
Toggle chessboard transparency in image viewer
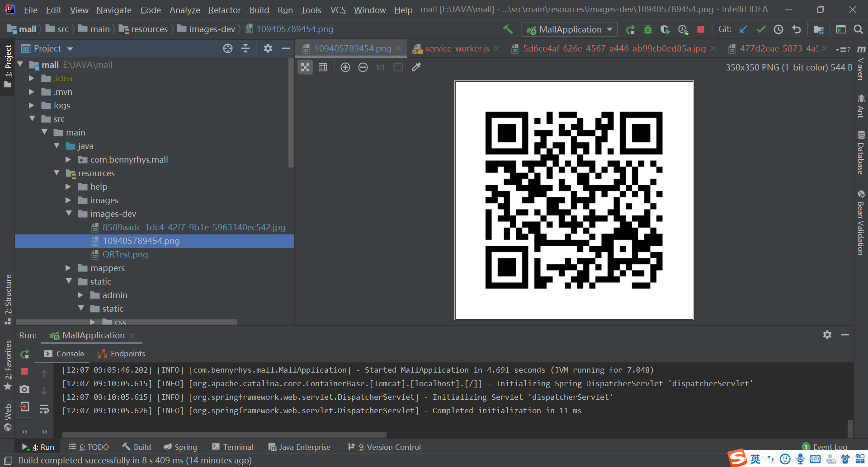305,67
